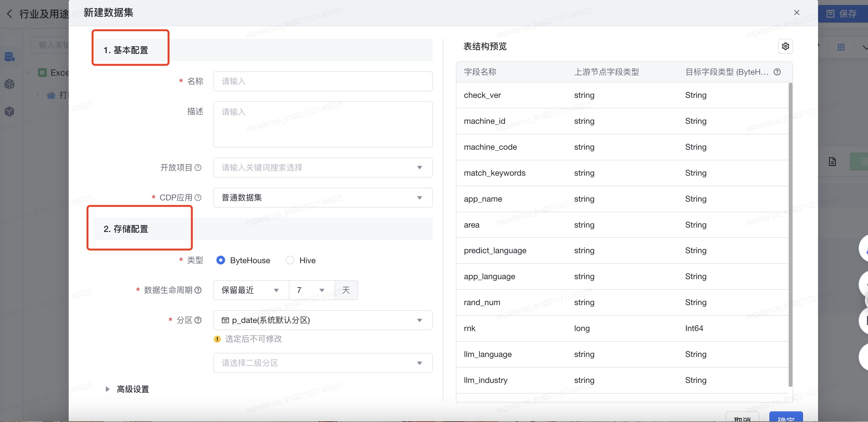The width and height of the screenshot is (868, 422).
Task: Click the database icon in left sidebar
Action: (9, 57)
